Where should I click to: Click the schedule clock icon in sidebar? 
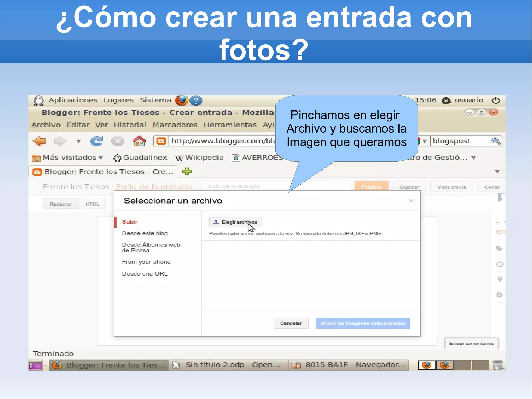pyautogui.click(x=500, y=264)
